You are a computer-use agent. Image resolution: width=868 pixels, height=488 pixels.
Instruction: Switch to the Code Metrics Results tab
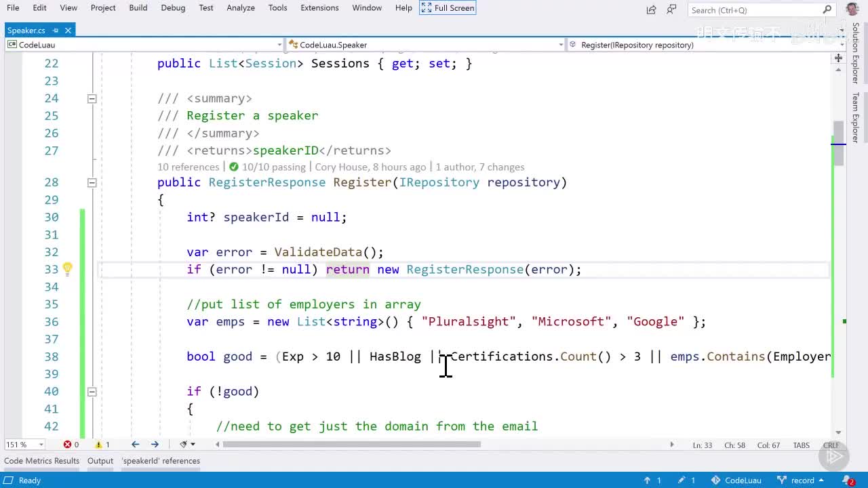(x=42, y=461)
